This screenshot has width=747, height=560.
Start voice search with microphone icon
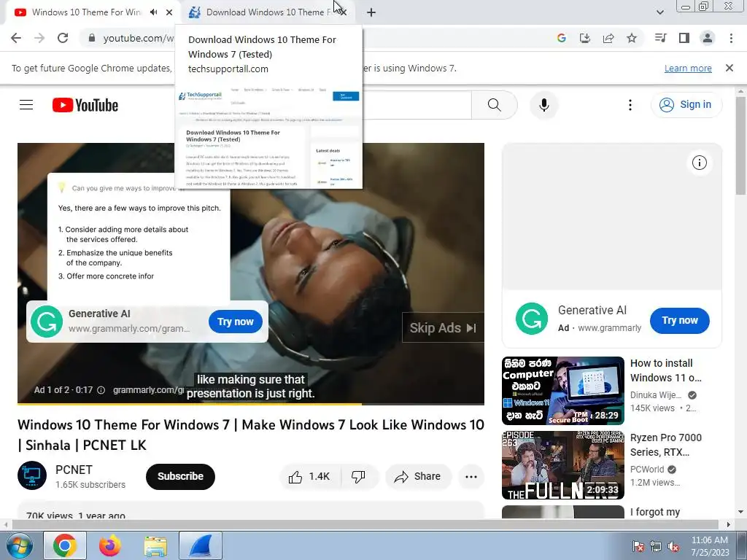tap(544, 105)
